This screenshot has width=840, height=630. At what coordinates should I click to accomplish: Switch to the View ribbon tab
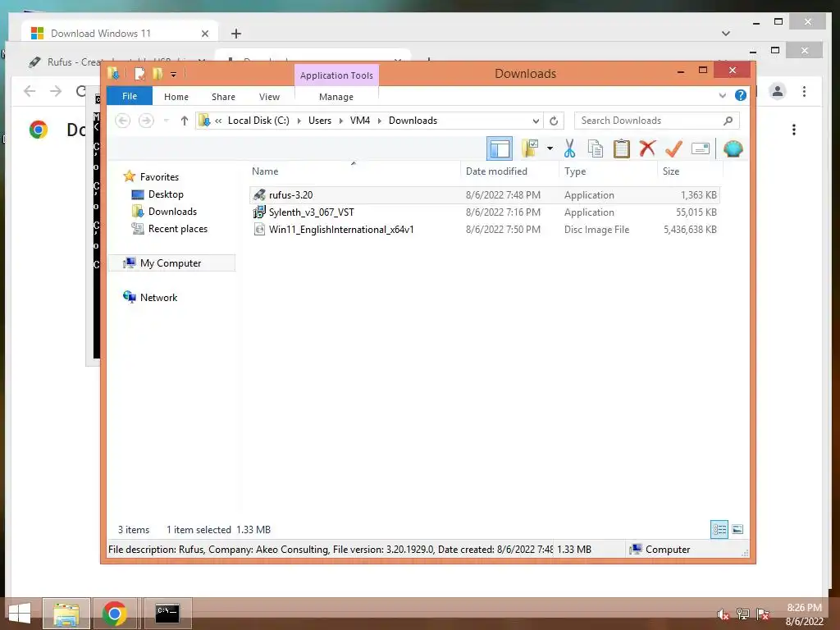click(269, 97)
